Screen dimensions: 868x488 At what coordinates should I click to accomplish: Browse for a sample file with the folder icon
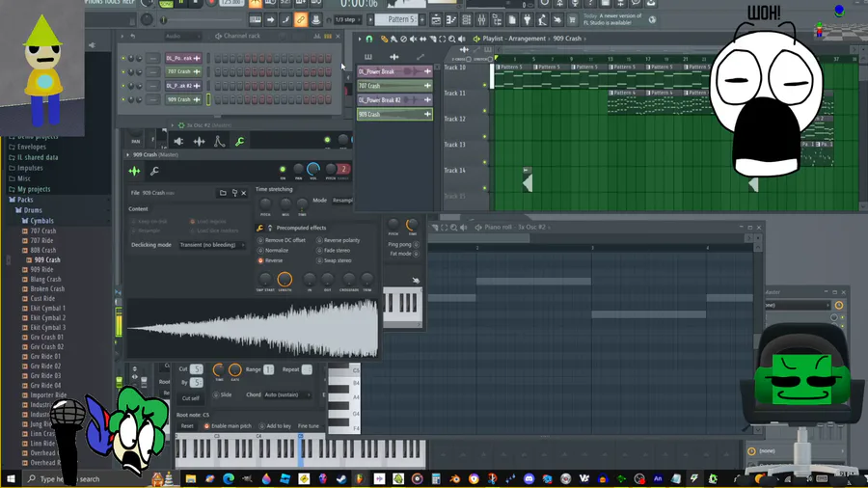tap(223, 193)
